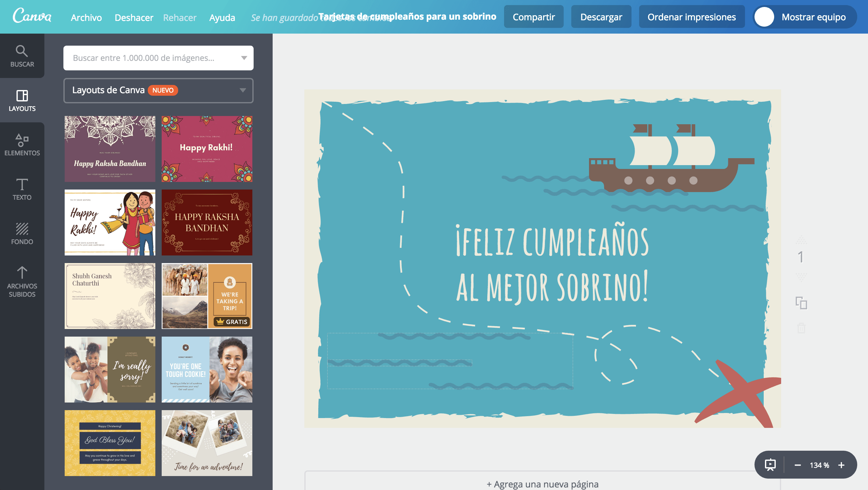868x490 pixels.
Task: Toggle the Mostrar equipo switch
Action: 764,17
